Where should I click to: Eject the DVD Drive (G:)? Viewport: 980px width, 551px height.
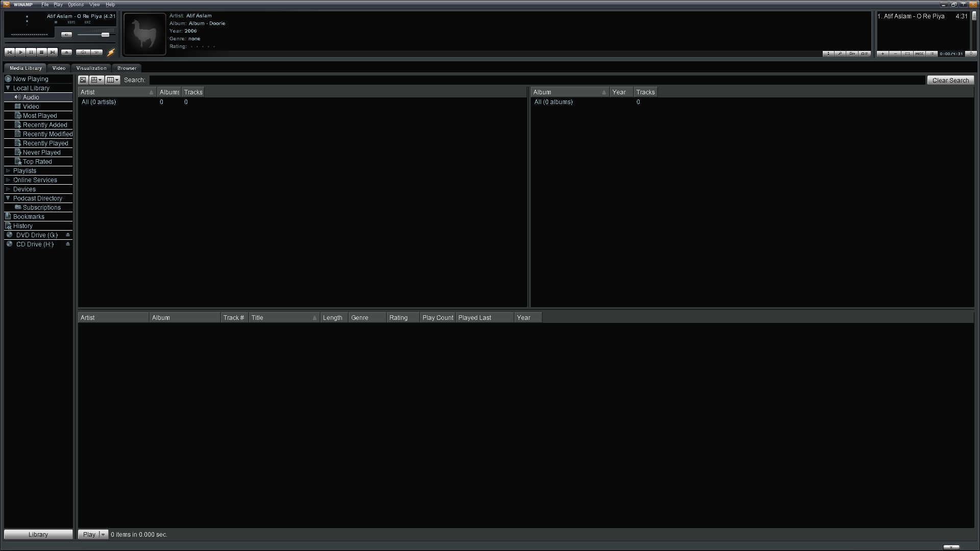[x=67, y=235]
